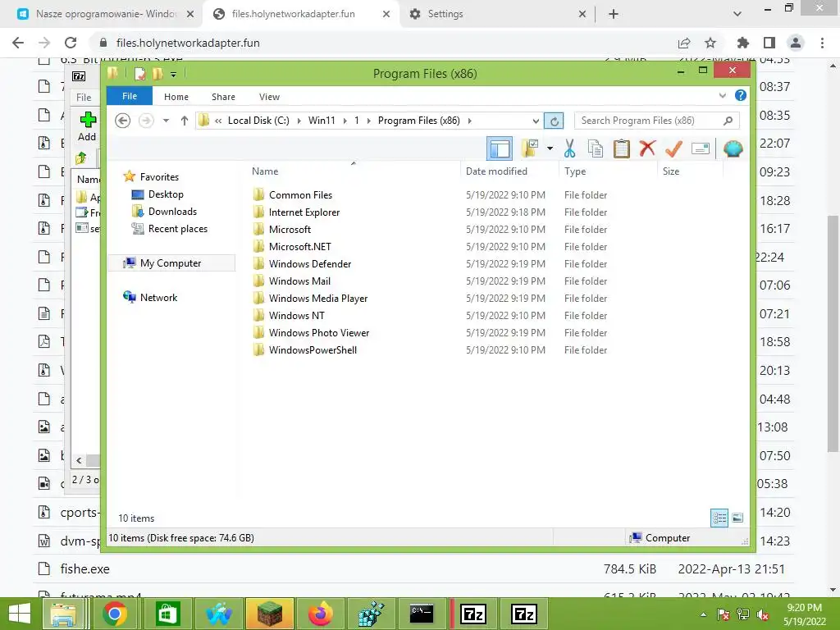Click the Explorer Help question mark icon
840x630 pixels.
click(741, 95)
